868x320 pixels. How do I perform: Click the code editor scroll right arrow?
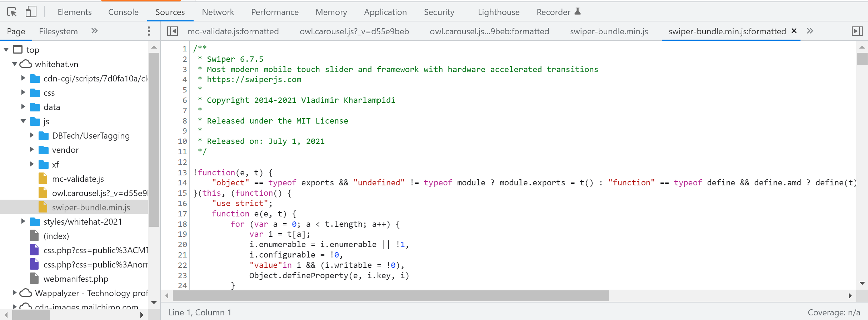tap(850, 296)
